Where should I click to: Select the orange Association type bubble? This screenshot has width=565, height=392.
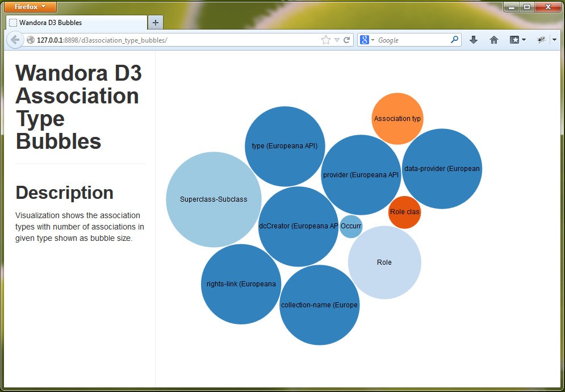[x=397, y=118]
